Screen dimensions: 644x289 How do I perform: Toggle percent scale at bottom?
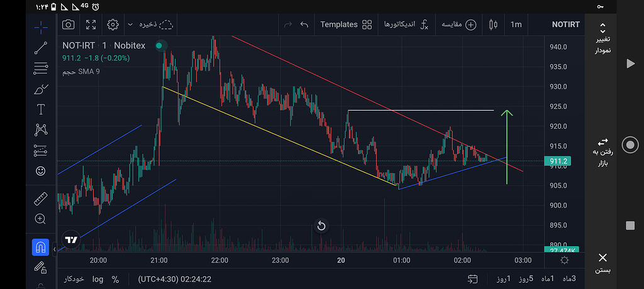(115, 278)
